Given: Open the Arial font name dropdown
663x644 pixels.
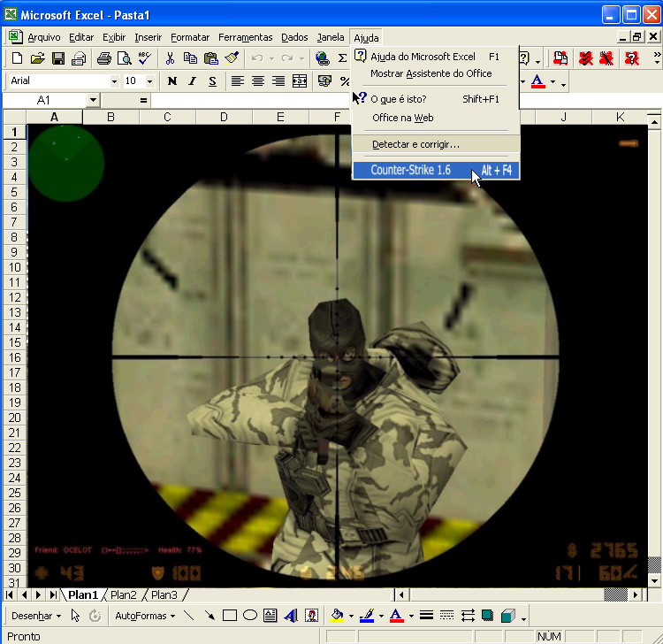Looking at the screenshot, I should pyautogui.click(x=114, y=81).
